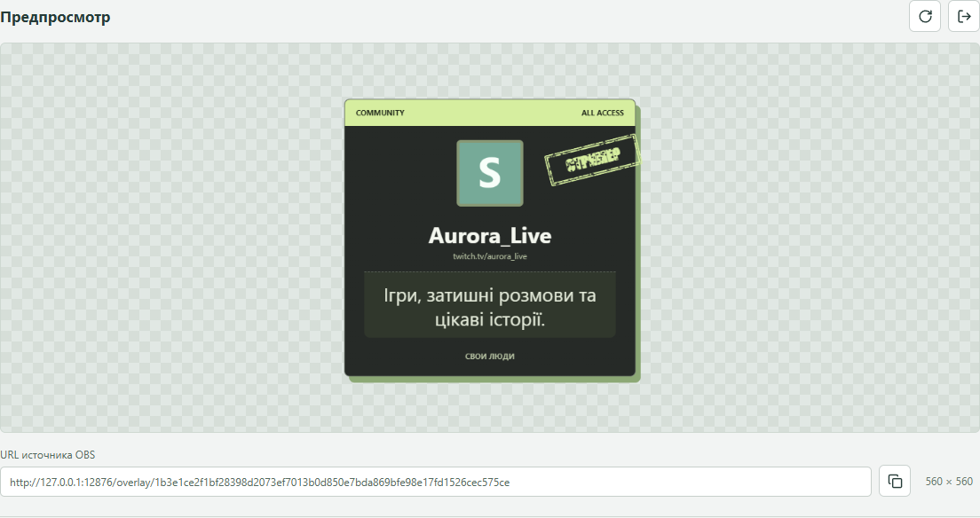Click the Предпросмотр heading

coord(56,17)
